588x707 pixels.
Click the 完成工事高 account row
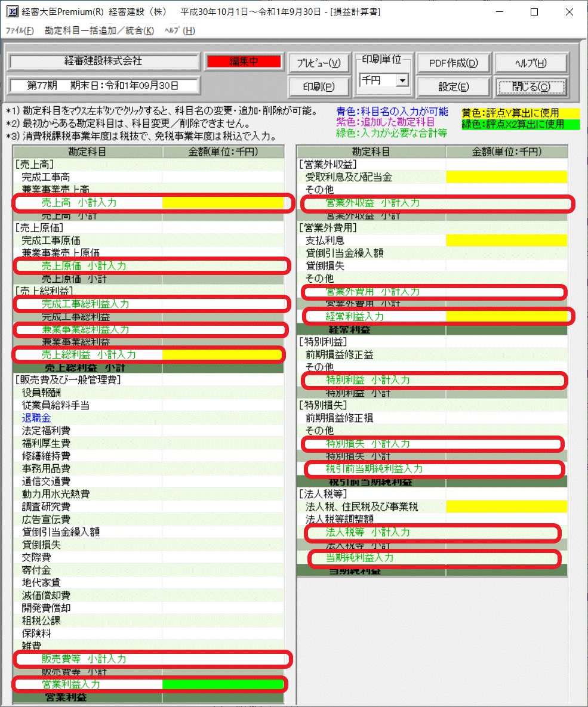tap(149, 177)
